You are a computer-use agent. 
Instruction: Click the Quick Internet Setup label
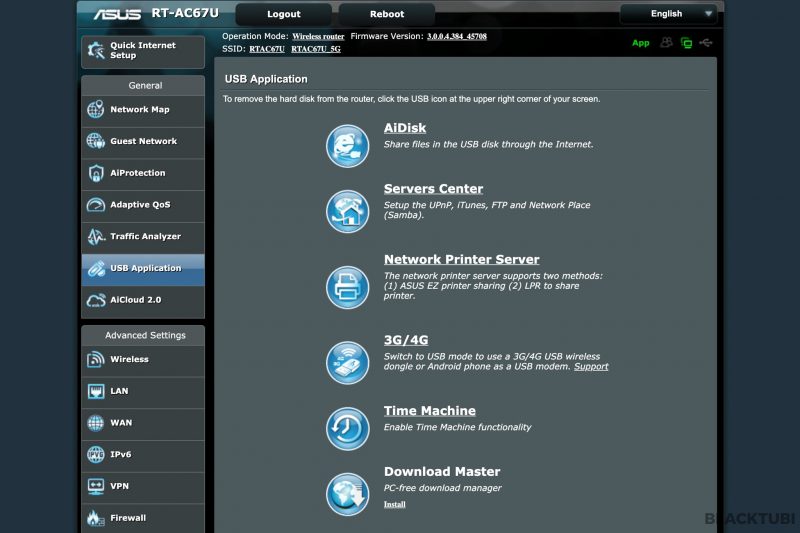coord(143,50)
